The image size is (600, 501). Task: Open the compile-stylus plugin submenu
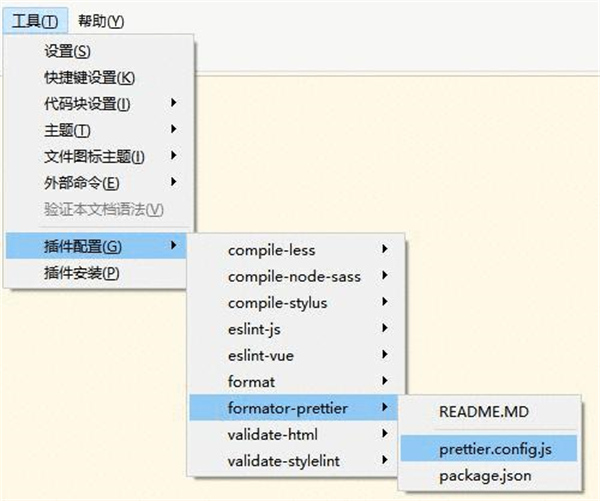coord(293,303)
